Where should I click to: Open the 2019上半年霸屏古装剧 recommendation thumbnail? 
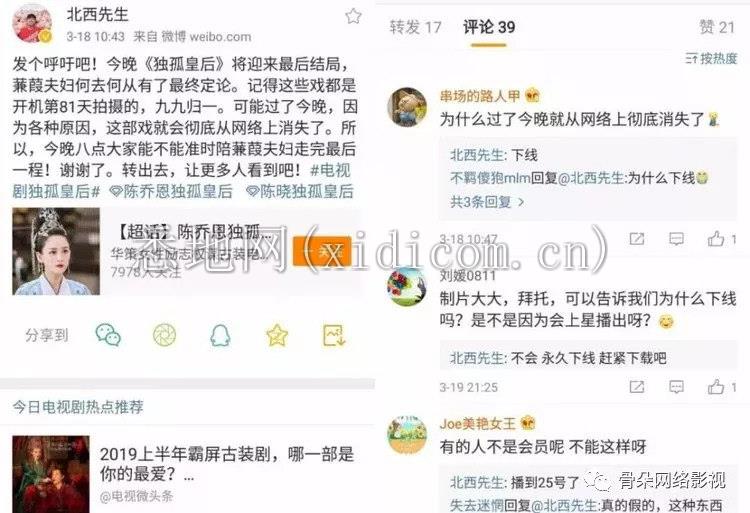pyautogui.click(x=51, y=474)
